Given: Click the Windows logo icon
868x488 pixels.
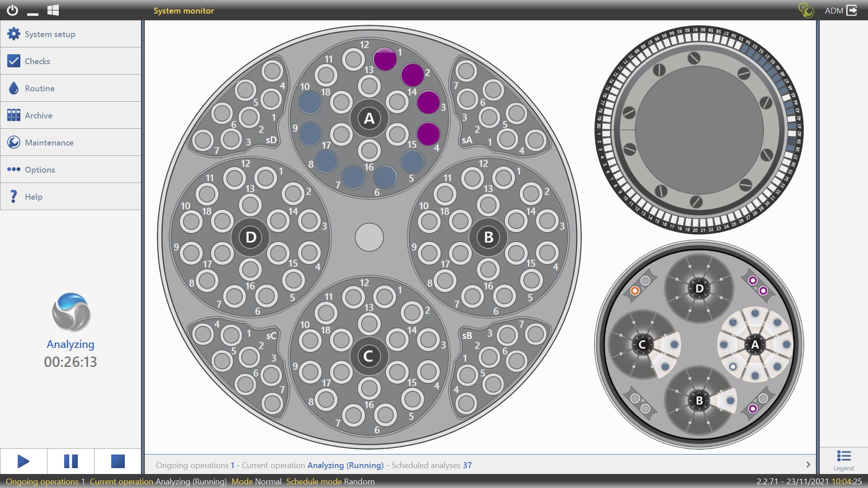Looking at the screenshot, I should (x=53, y=10).
